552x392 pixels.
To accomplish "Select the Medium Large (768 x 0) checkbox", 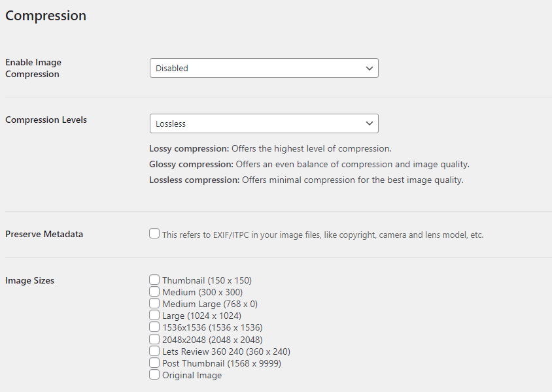I will coord(154,304).
